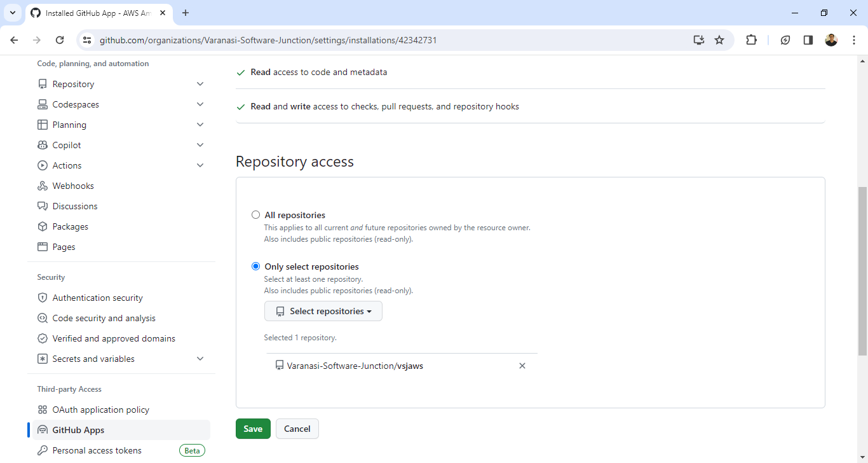
Task: View site information icon in address bar
Action: 87,40
